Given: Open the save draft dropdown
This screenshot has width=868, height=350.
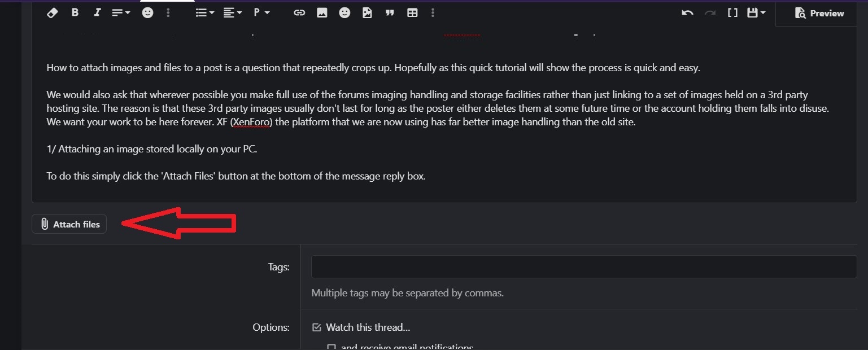Looking at the screenshot, I should pyautogui.click(x=756, y=12).
